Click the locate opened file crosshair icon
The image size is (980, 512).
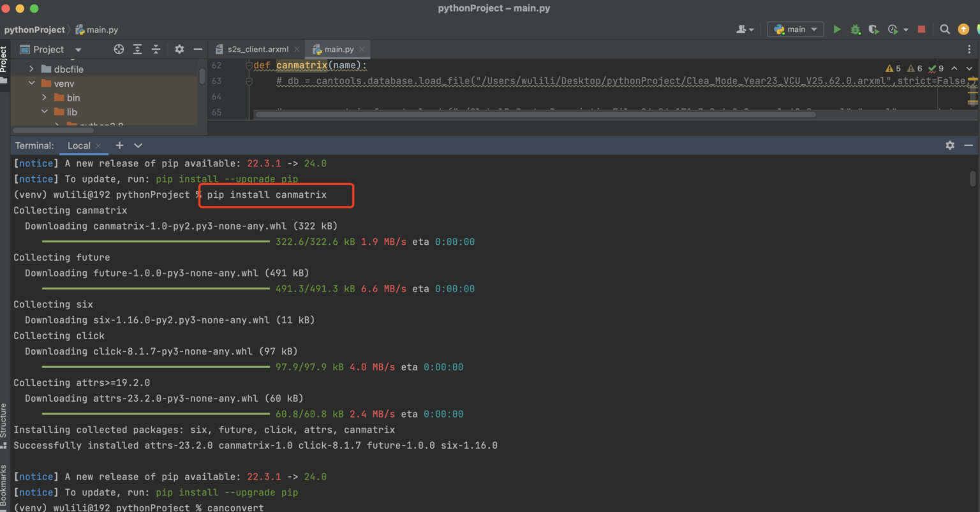pyautogui.click(x=119, y=49)
